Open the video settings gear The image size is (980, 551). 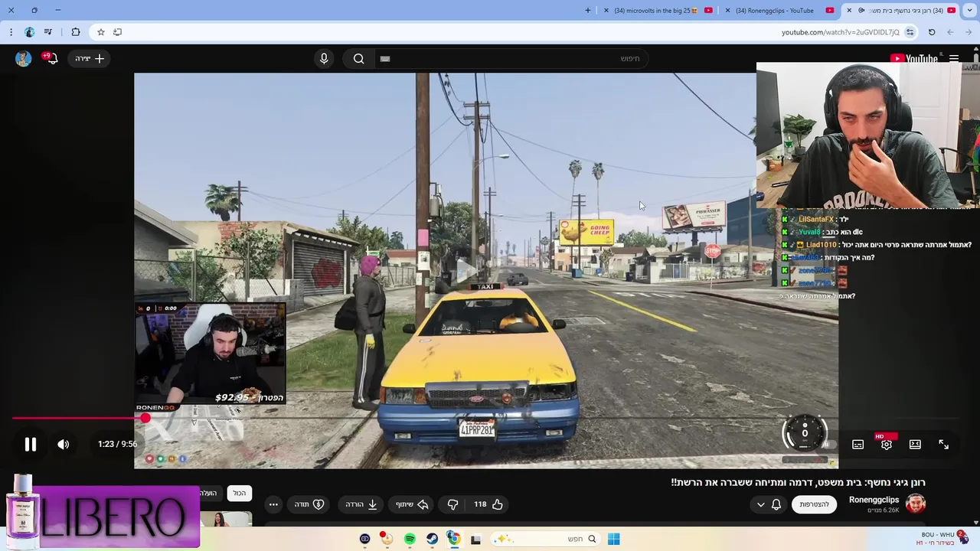(887, 445)
